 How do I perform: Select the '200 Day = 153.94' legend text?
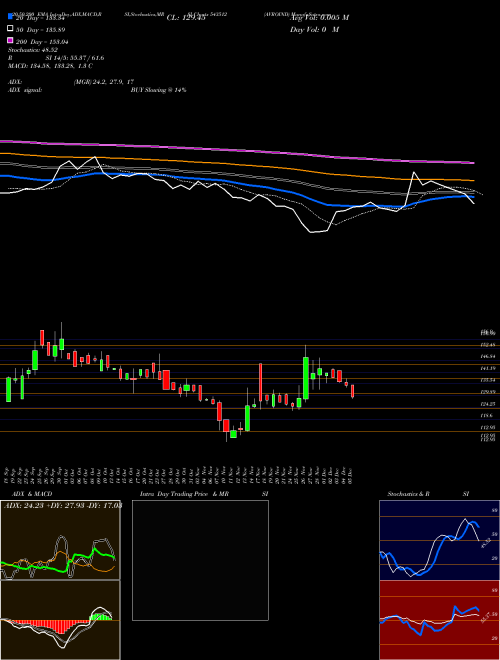coord(43,42)
